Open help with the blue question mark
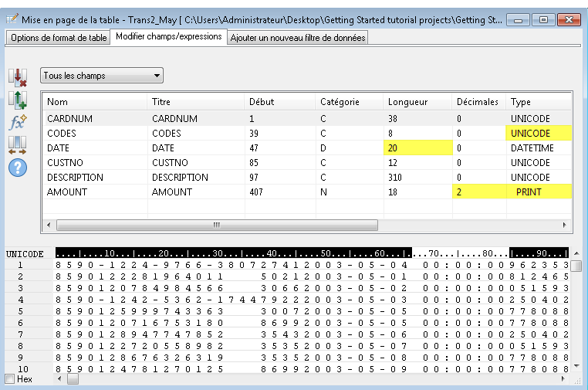This screenshot has width=588, height=390. (17, 167)
